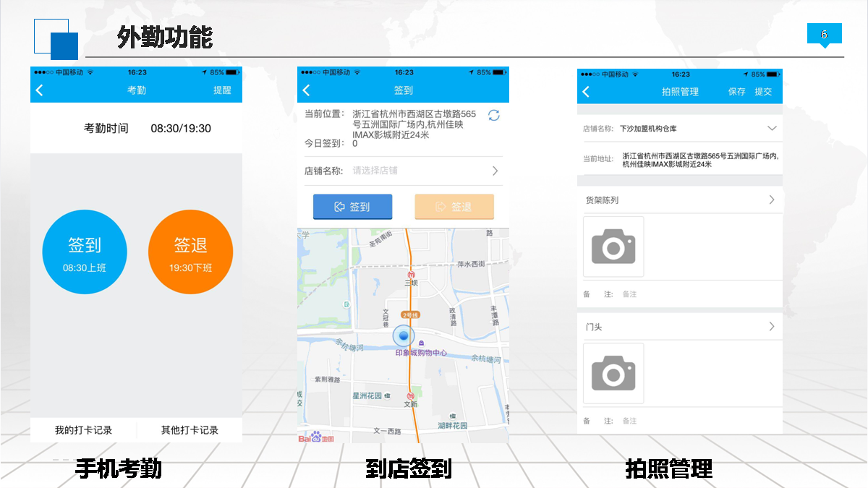Switch to 其他打卡记录 tab
The image size is (868, 488).
click(190, 430)
